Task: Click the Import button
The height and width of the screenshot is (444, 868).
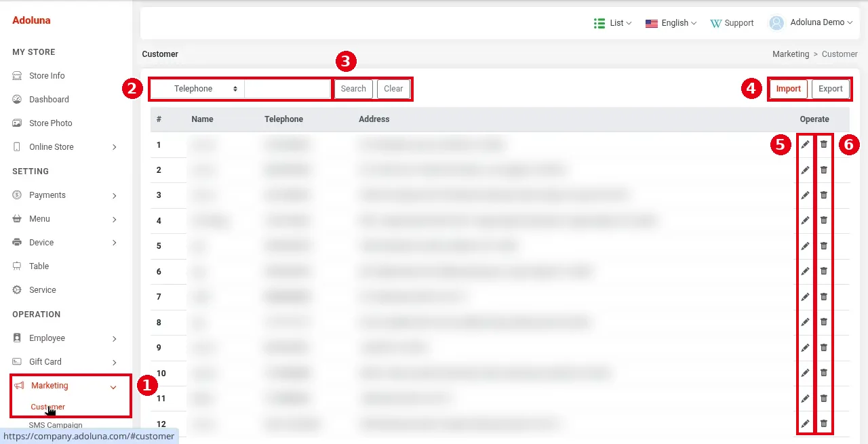Action: click(x=789, y=89)
